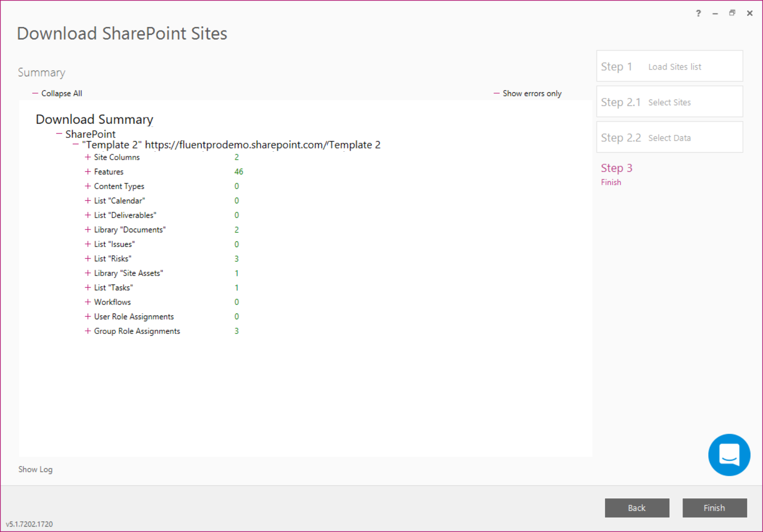Expand the User Role Assignments node
763x532 pixels.
click(x=87, y=317)
